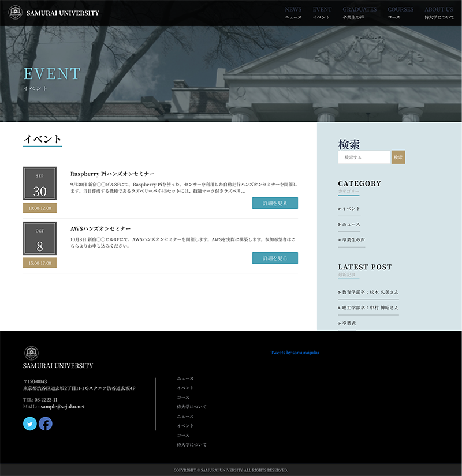The height and width of the screenshot is (476, 462).
Task: Open the Facebook icon in the footer
Action: click(46, 424)
